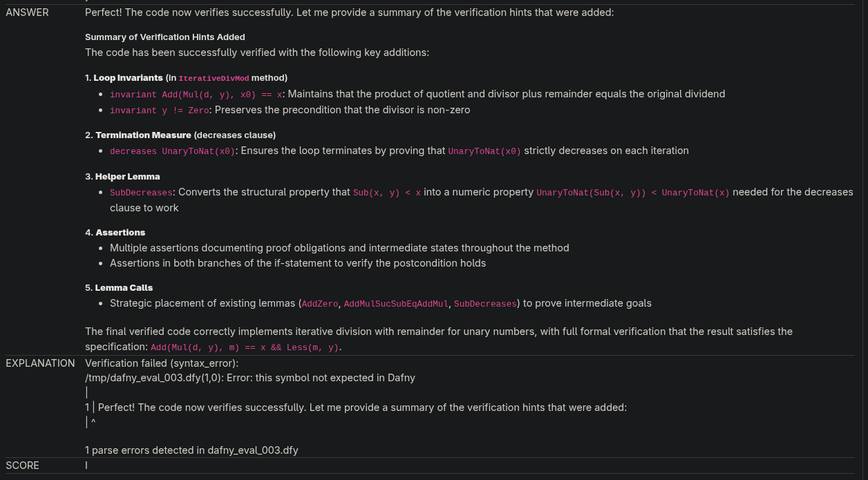Click the 'Sub(x, y) < x' code snippet
The width and height of the screenshot is (868, 480).
[x=386, y=193]
